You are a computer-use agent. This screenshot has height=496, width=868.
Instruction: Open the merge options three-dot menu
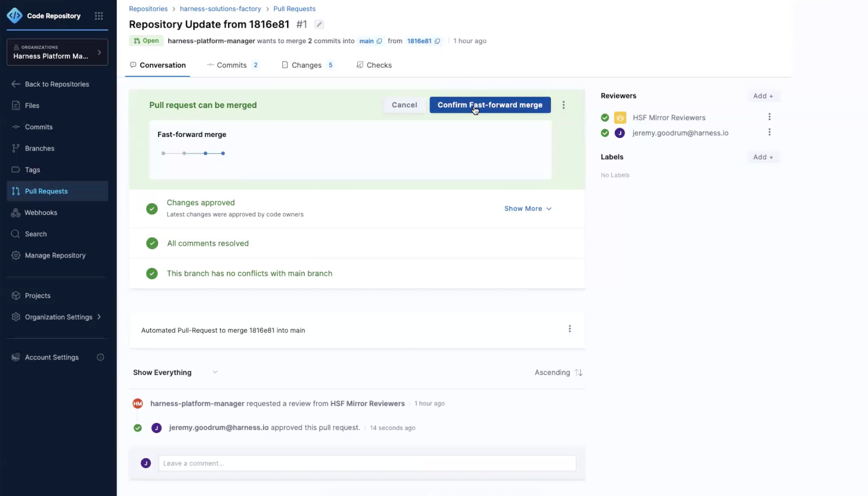coord(564,105)
